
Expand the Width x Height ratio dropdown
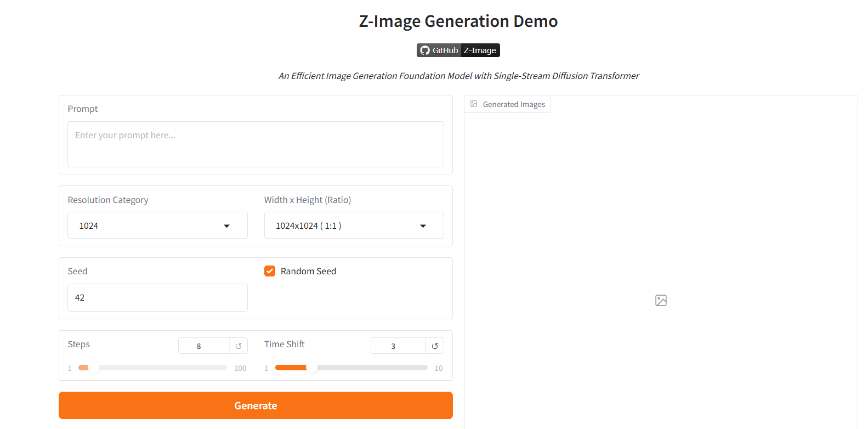click(354, 225)
